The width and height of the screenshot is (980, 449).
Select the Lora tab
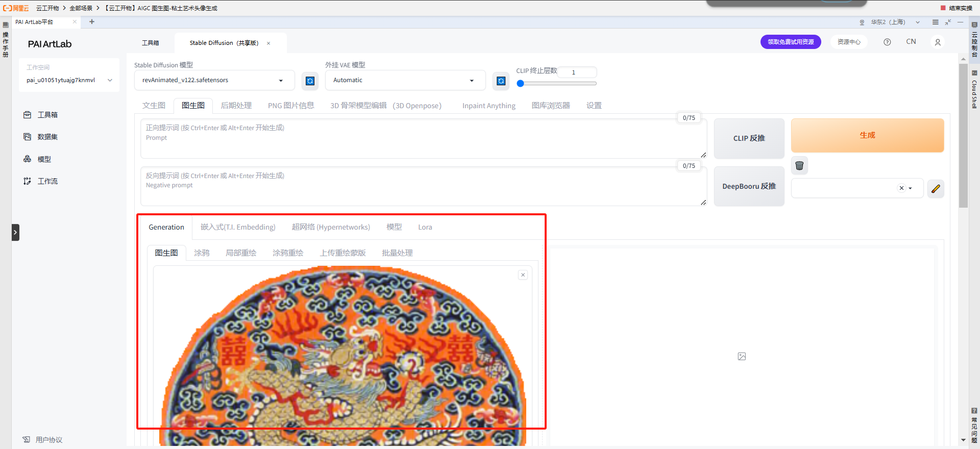(x=425, y=227)
